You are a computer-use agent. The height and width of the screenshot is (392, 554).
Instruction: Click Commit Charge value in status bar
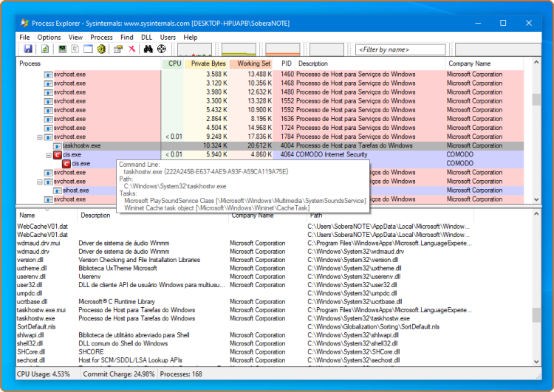click(119, 374)
